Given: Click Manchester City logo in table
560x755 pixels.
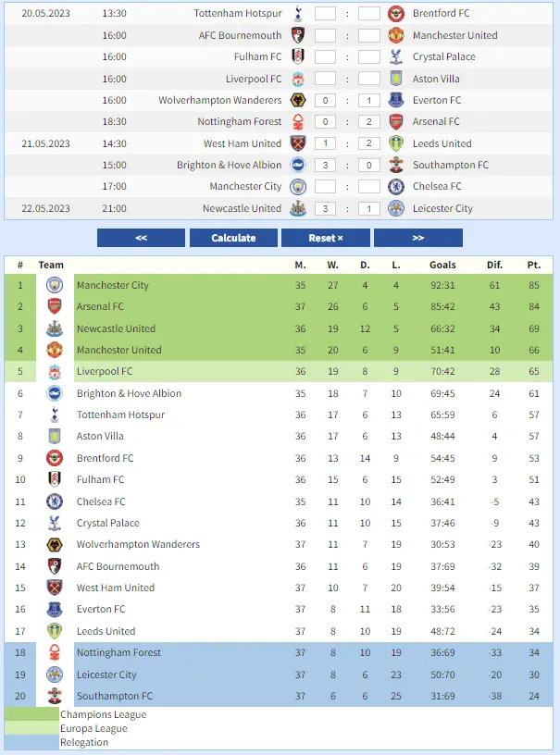Looking at the screenshot, I should point(55,285).
